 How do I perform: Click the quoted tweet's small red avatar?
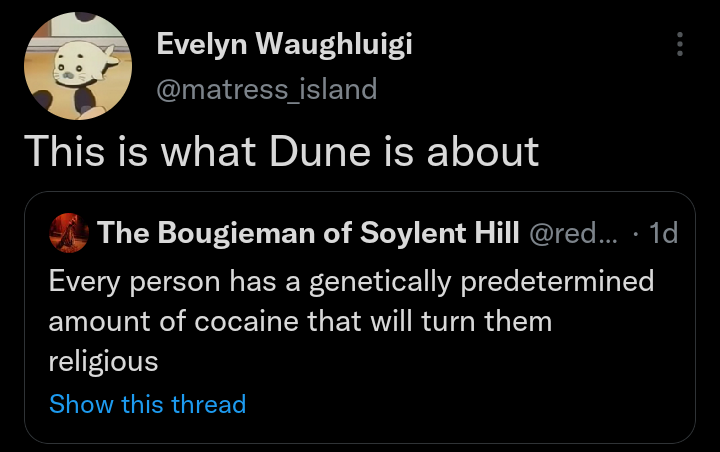[x=70, y=234]
